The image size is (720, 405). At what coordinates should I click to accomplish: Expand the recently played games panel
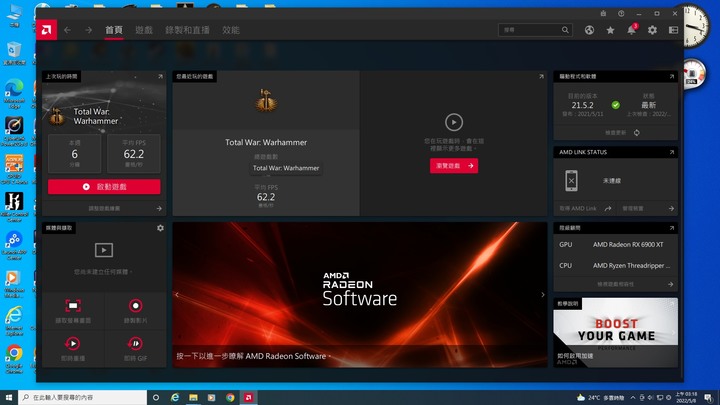pyautogui.click(x=541, y=77)
